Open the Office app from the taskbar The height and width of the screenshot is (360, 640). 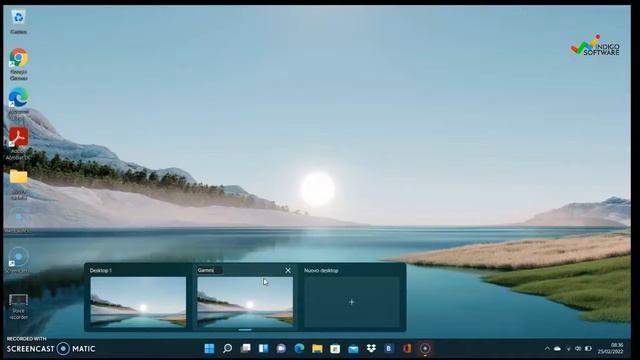pos(407,348)
